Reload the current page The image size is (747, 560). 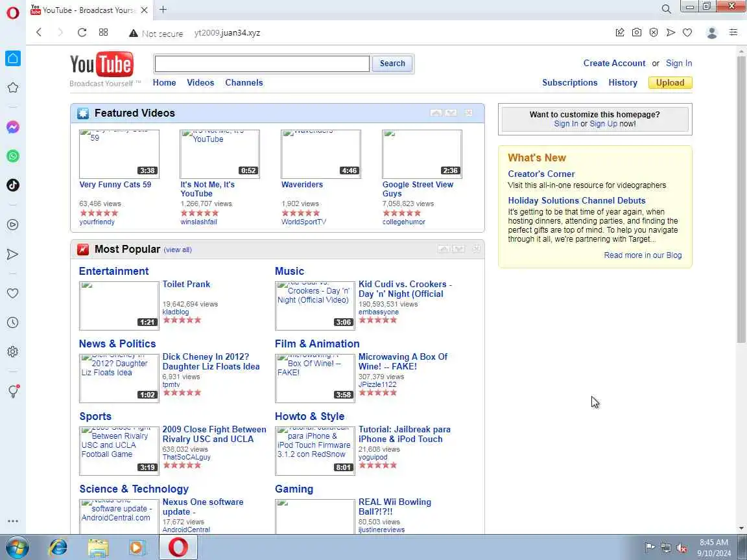coord(82,32)
